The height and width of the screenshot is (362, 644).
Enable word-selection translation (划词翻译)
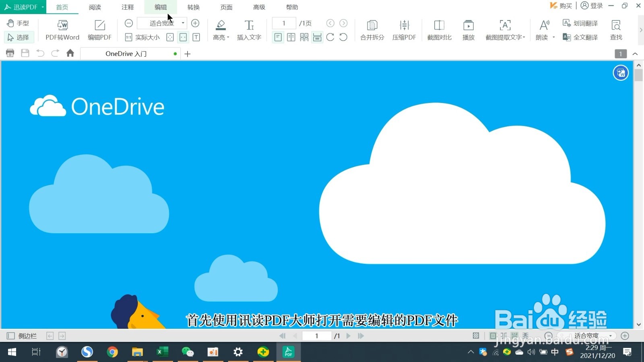tap(580, 23)
